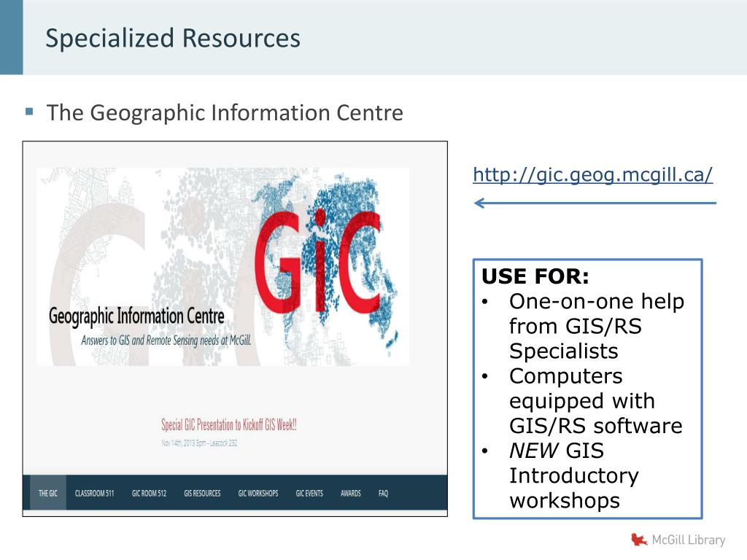The image size is (747, 560).
Task: Select THE GIC tab in website navigation
Action: point(47,494)
